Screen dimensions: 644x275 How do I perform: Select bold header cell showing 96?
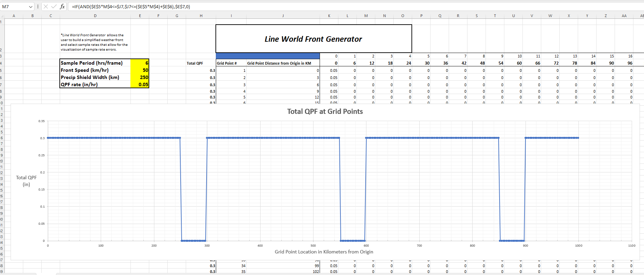click(624, 63)
